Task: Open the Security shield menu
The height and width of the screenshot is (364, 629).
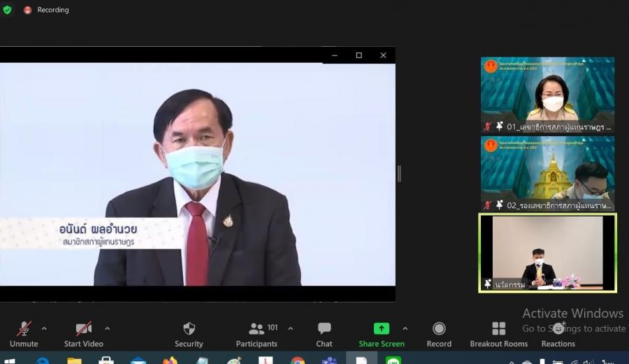Action: point(189,333)
